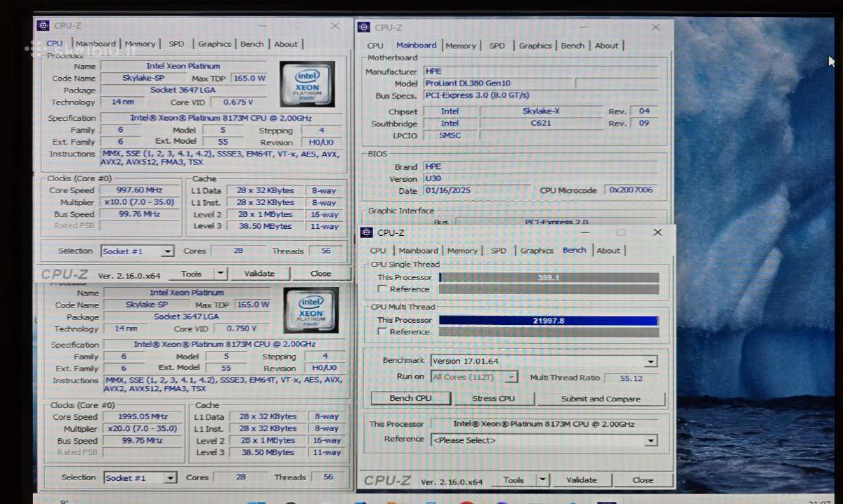This screenshot has height=504, width=843.
Task: Switch to SPD tab in CPU window
Action: tap(176, 44)
